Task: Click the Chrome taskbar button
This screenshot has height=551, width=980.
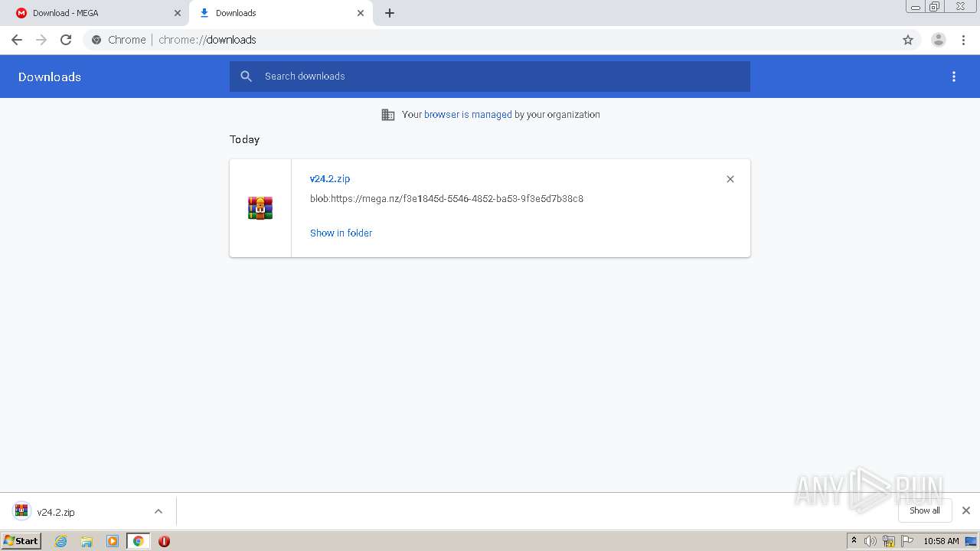Action: [x=139, y=541]
